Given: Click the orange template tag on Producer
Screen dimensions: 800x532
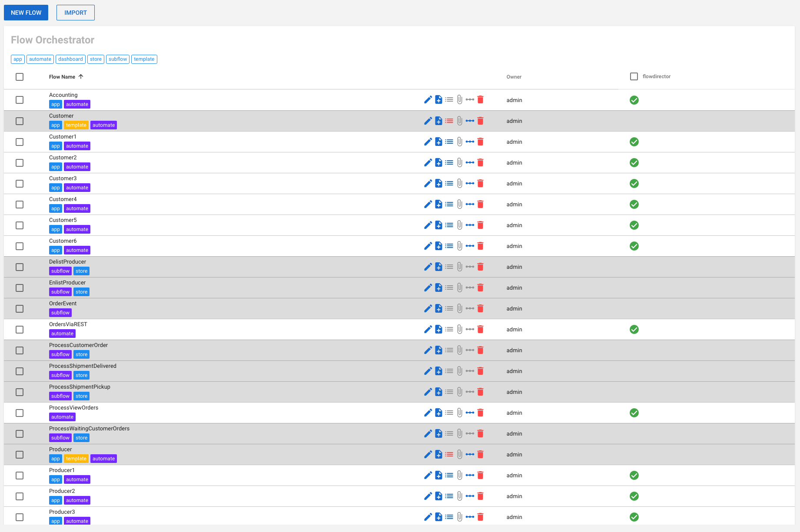Looking at the screenshot, I should (x=76, y=459).
